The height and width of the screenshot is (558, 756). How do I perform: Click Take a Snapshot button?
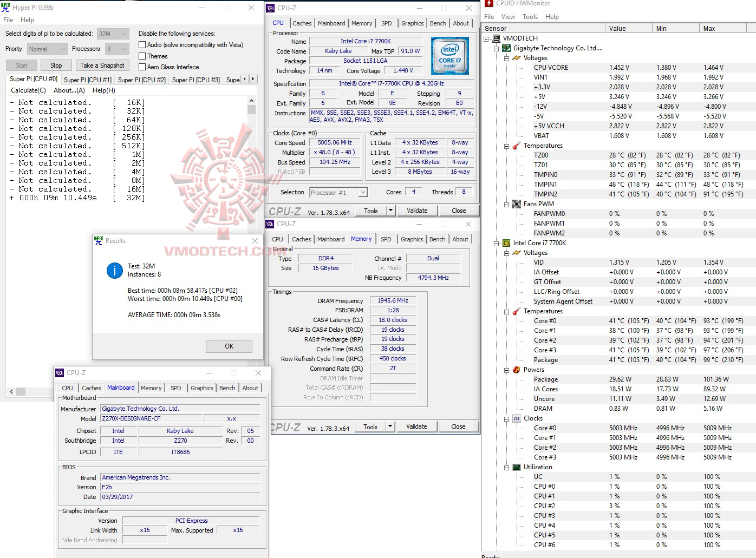(102, 65)
